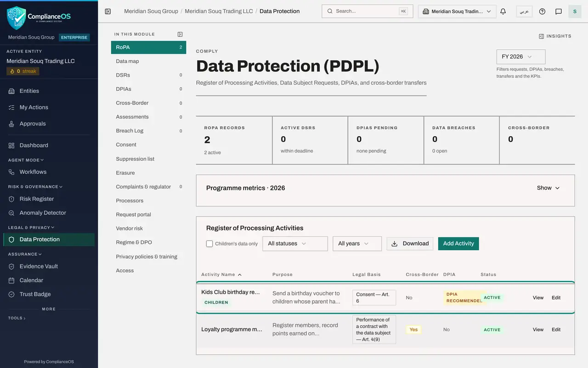
Task: Open the Meridian Souq Trading entity switcher
Action: point(457,11)
